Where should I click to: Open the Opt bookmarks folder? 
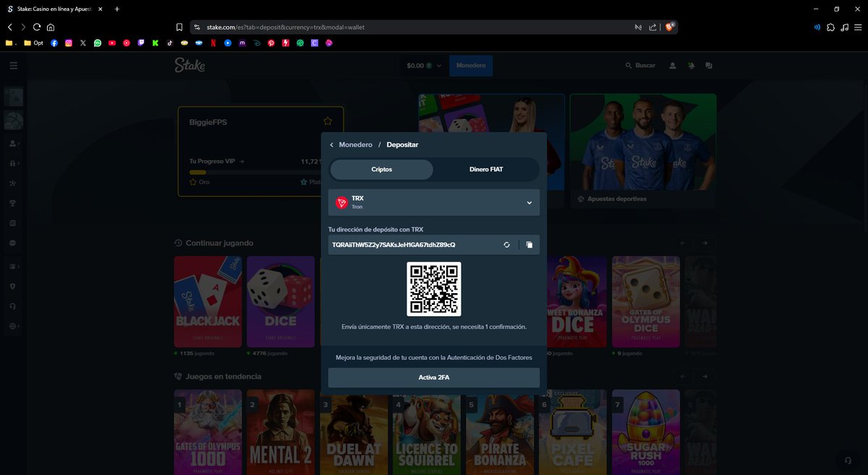[33, 43]
